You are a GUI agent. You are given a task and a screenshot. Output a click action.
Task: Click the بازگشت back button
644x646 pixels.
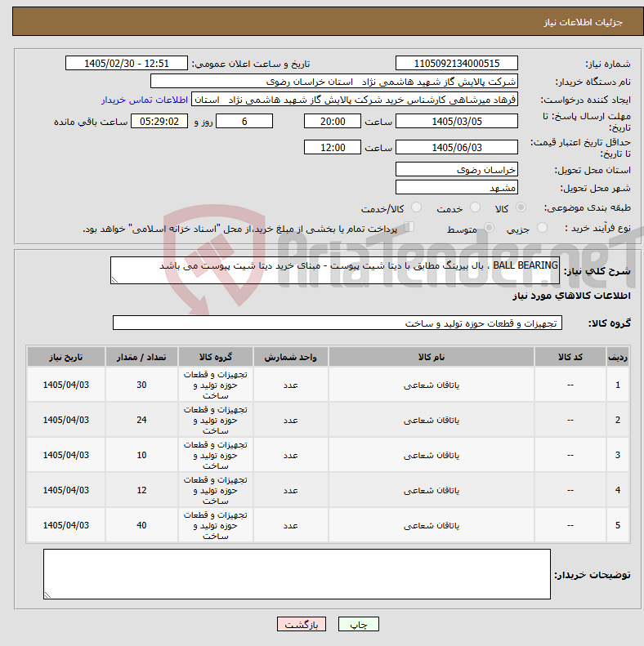302,624
